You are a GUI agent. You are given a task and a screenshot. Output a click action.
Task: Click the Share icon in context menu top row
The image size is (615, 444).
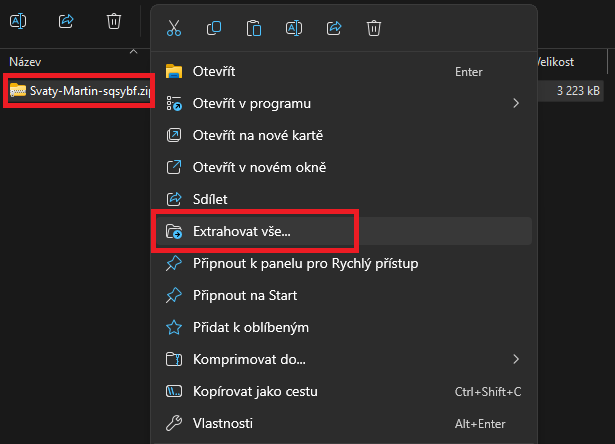point(334,28)
